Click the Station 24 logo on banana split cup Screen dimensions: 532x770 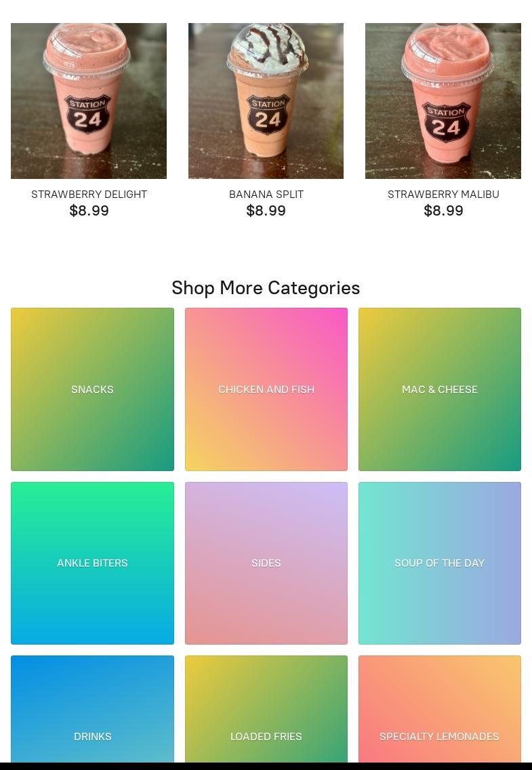pyautogui.click(x=268, y=115)
